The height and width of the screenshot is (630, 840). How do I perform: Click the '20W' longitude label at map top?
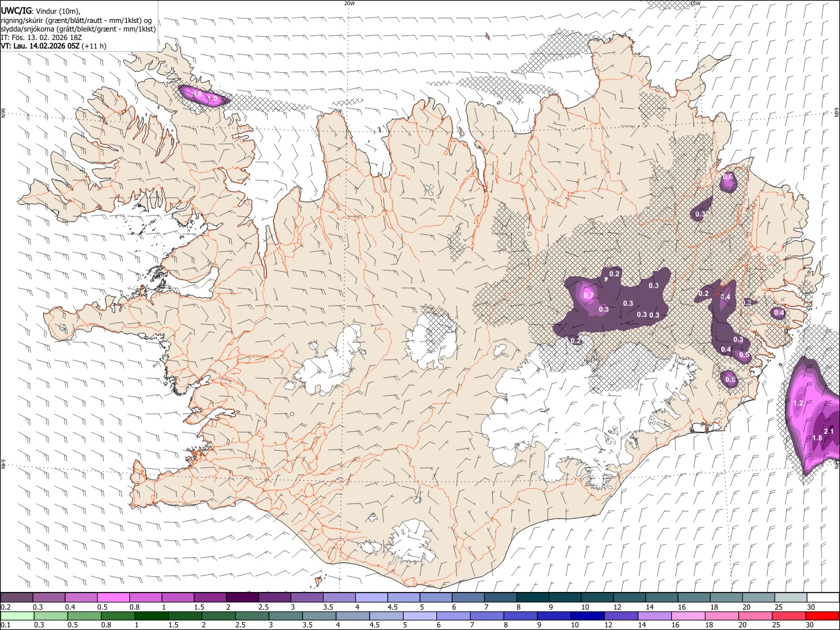(349, 3)
